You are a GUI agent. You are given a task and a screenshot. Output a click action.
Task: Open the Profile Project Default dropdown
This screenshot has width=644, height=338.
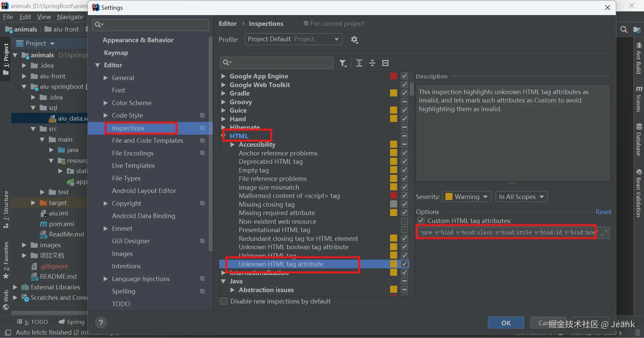pyautogui.click(x=293, y=39)
